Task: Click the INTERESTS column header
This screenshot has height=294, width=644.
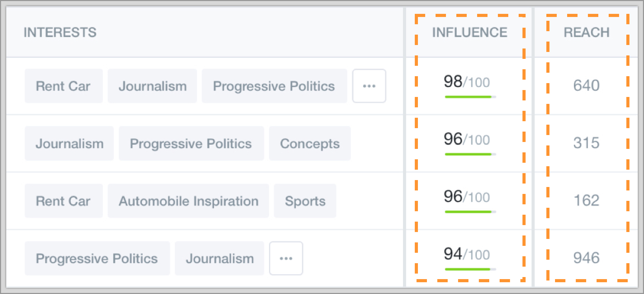Action: tap(60, 33)
